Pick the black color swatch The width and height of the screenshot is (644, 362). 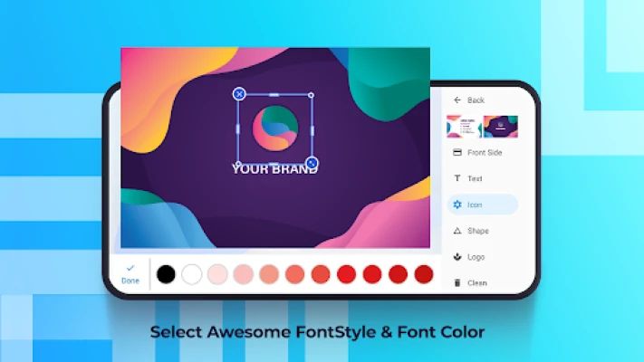[166, 274]
